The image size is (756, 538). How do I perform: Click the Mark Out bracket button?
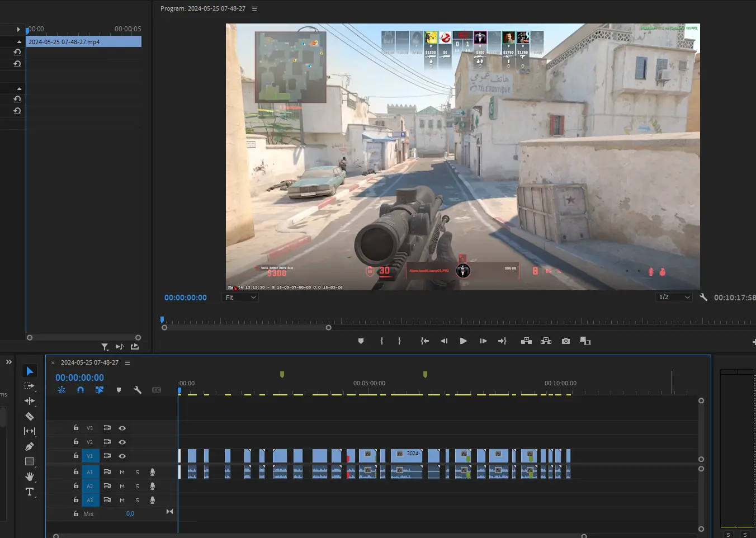pyautogui.click(x=399, y=341)
